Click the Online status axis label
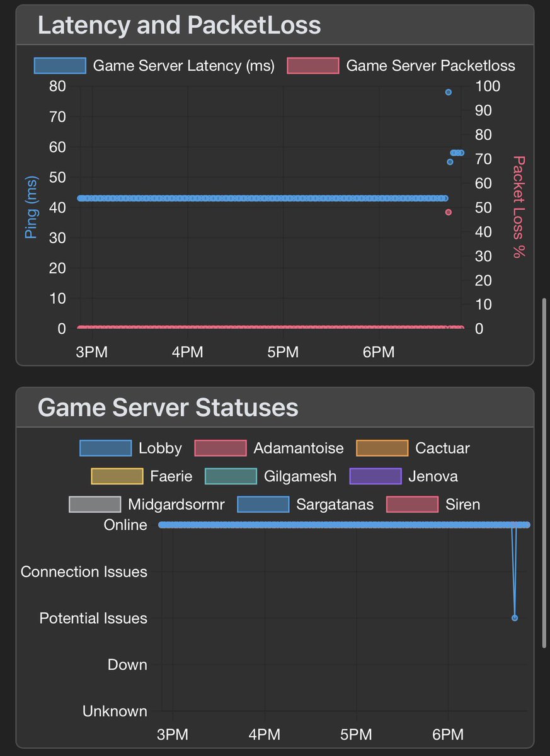 [x=125, y=524]
